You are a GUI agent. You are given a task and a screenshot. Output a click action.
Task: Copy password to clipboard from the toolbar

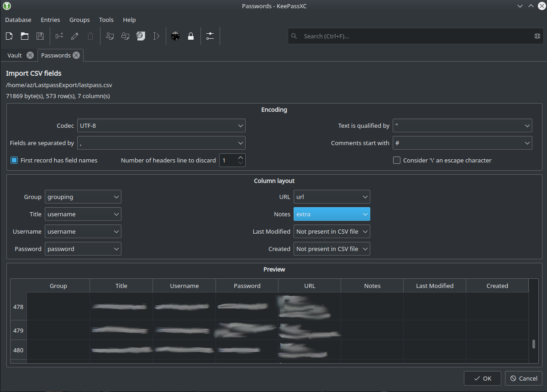coord(125,36)
